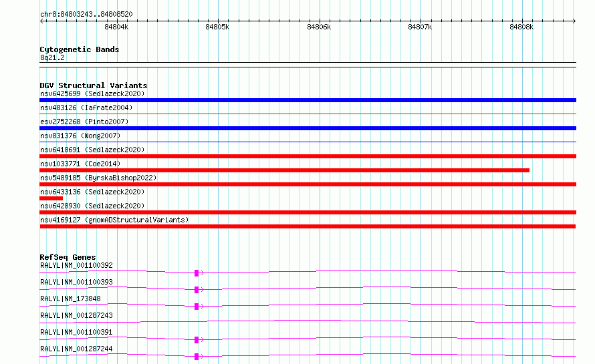595x364 pixels.
Task: Click the 84808k ruler tick label
Action: (x=521, y=27)
